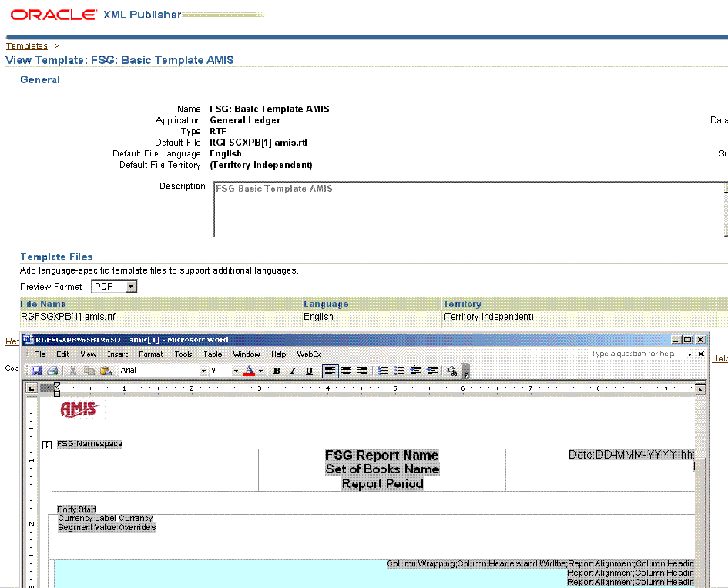Click the Center alignment icon

pos(346,371)
